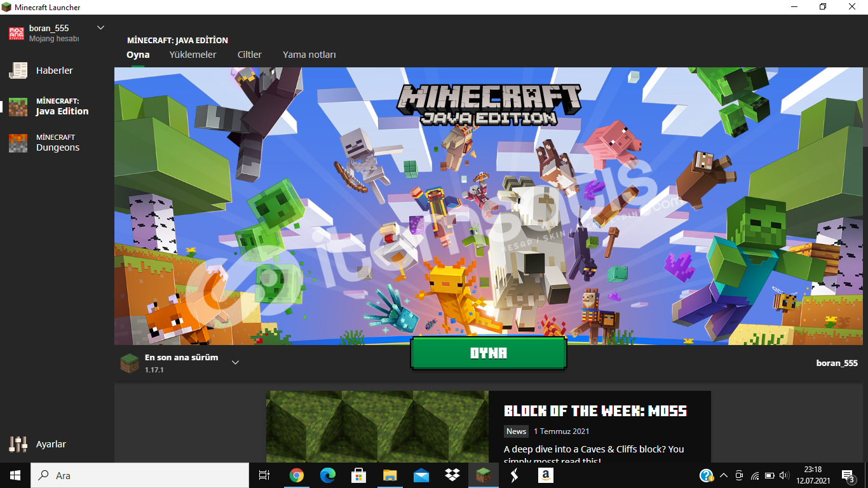Open the volume control in tray
Image resolution: width=868 pixels, height=488 pixels.
coord(785,475)
